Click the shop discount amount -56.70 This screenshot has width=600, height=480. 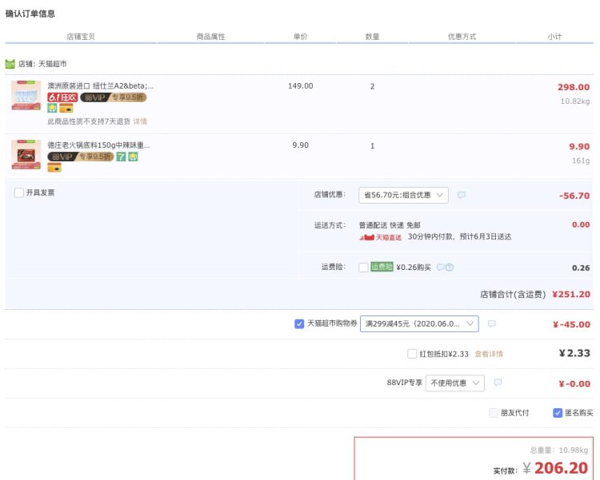[574, 196]
